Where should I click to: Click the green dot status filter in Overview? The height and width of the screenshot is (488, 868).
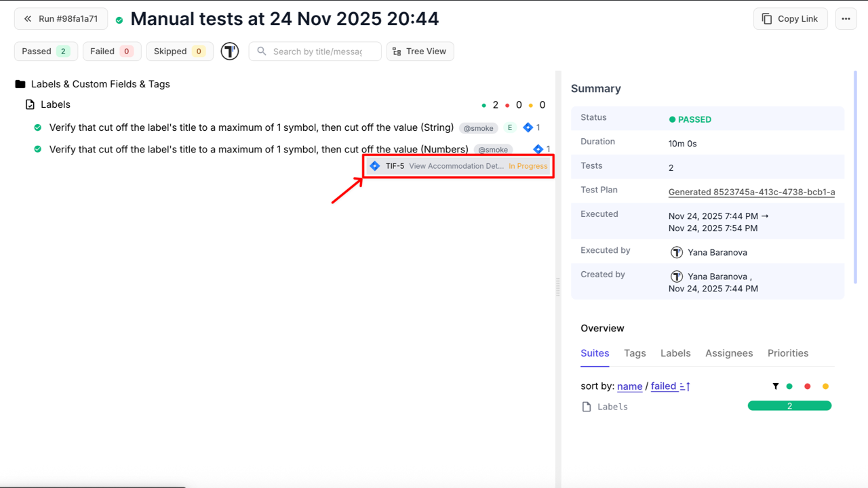789,386
